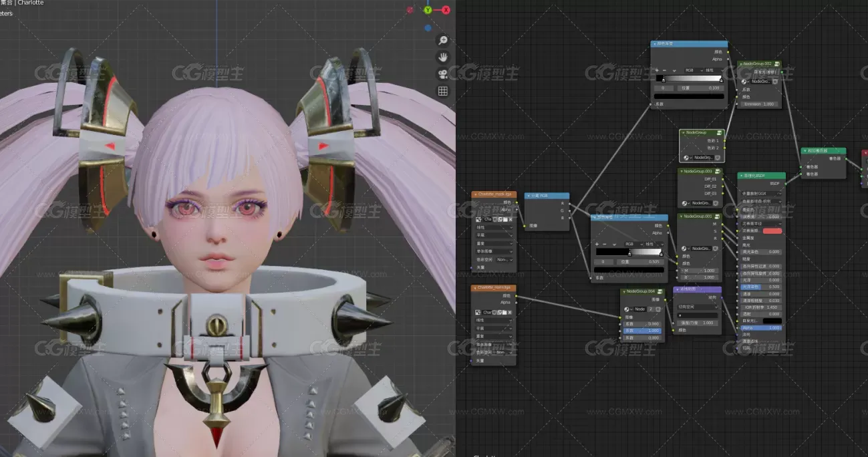Screen dimensions: 868x457
Task: Collapse the 相加着色器 node with its triangle
Action: tap(805, 151)
